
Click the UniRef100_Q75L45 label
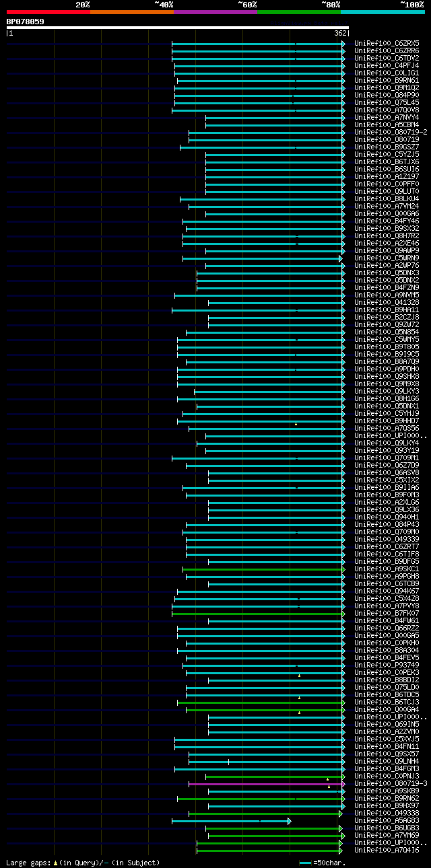(x=387, y=102)
